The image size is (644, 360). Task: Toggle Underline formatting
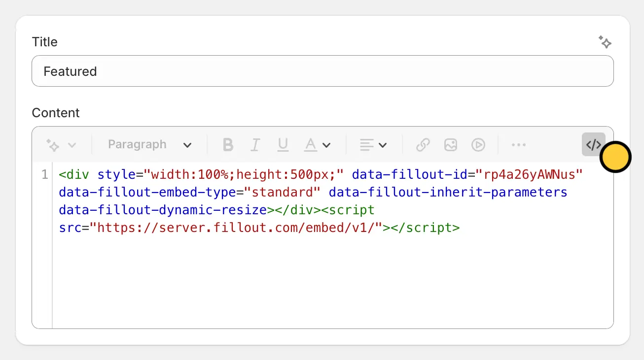(283, 145)
